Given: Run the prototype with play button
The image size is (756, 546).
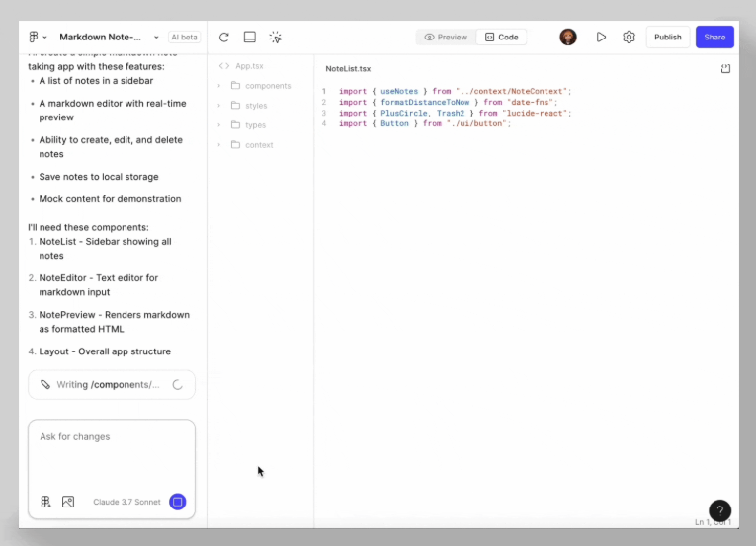Looking at the screenshot, I should [x=601, y=38].
